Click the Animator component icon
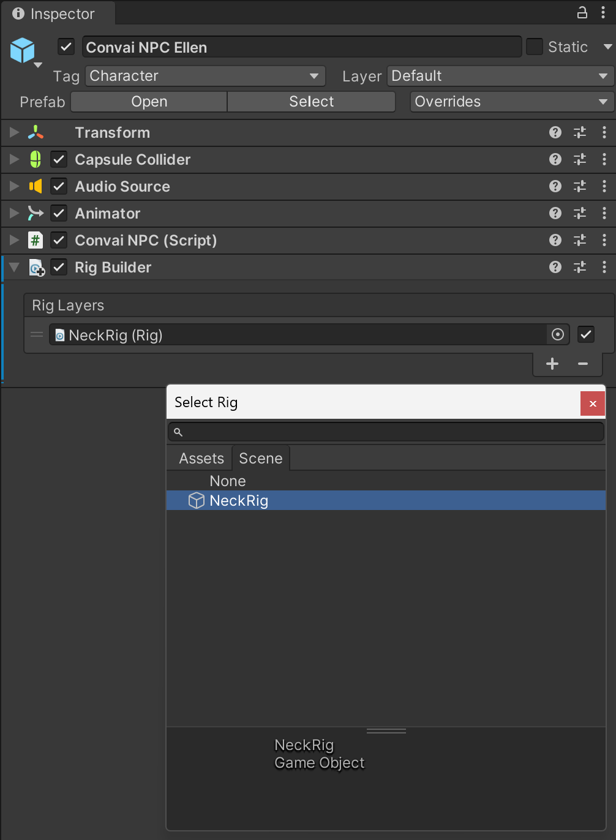The image size is (616, 840). [36, 213]
